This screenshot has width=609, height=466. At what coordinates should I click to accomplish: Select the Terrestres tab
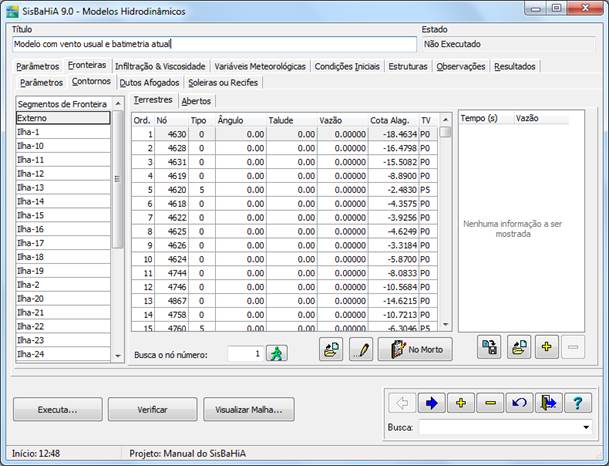[153, 100]
